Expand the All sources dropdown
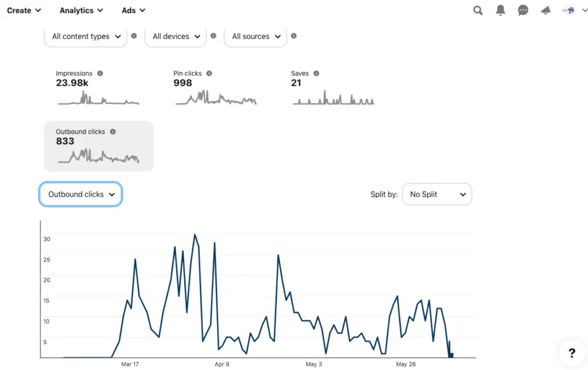The width and height of the screenshot is (588, 370). pyautogui.click(x=256, y=37)
